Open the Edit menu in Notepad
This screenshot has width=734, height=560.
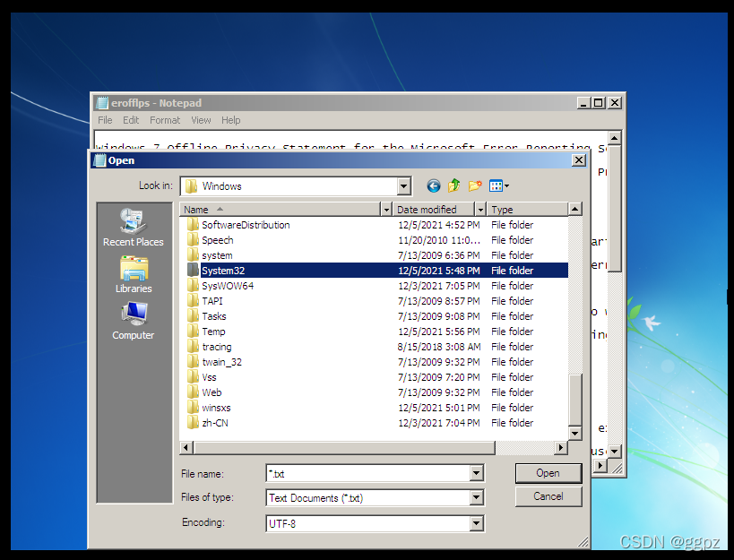point(131,120)
